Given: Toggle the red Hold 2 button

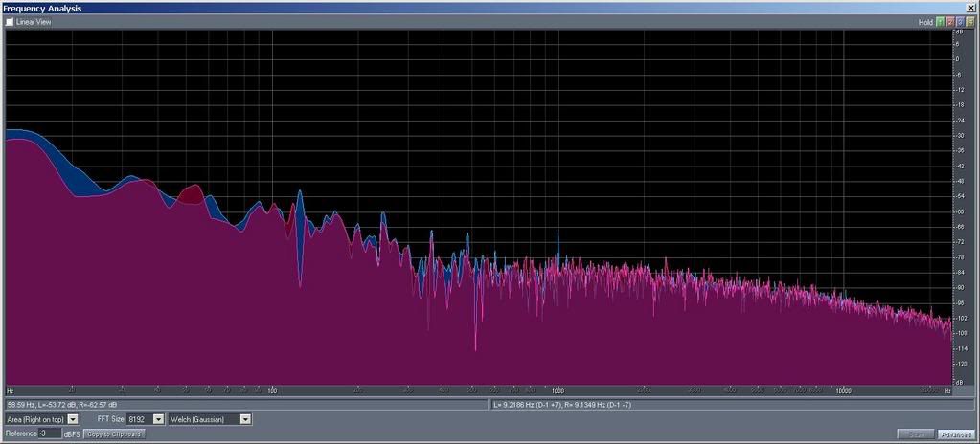Looking at the screenshot, I should (x=950, y=22).
